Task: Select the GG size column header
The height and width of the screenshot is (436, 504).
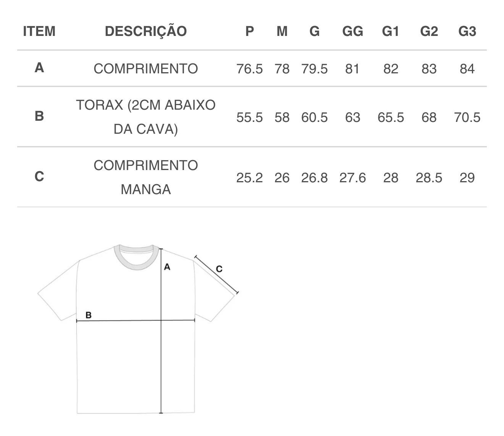Action: tap(352, 31)
